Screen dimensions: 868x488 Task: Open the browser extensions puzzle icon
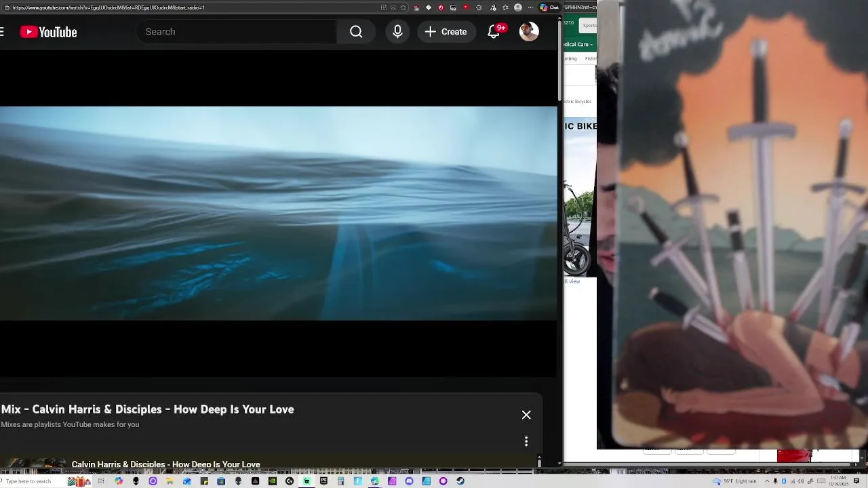coord(479,7)
